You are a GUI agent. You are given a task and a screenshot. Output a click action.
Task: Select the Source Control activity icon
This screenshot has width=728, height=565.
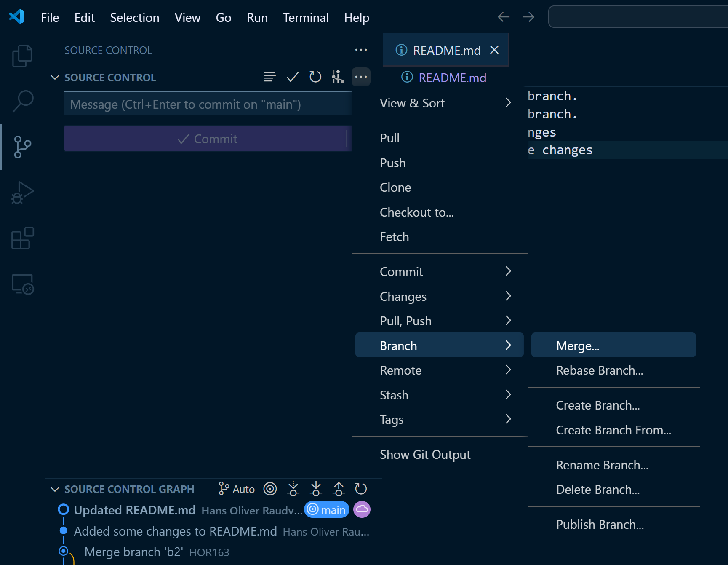click(22, 147)
